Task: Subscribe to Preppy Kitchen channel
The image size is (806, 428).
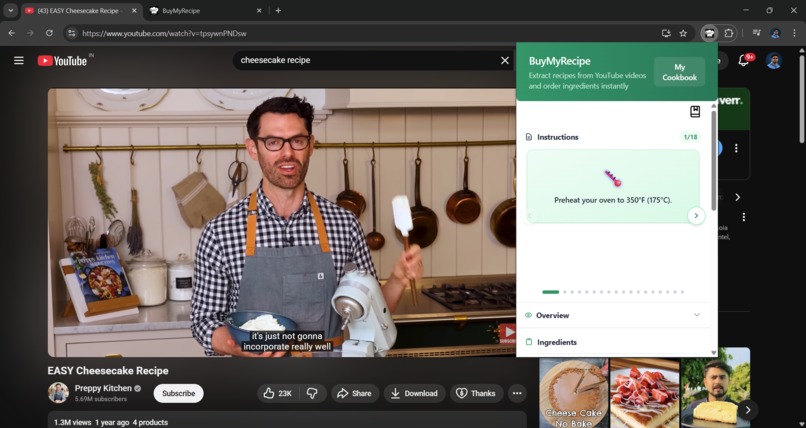Action: tap(178, 393)
